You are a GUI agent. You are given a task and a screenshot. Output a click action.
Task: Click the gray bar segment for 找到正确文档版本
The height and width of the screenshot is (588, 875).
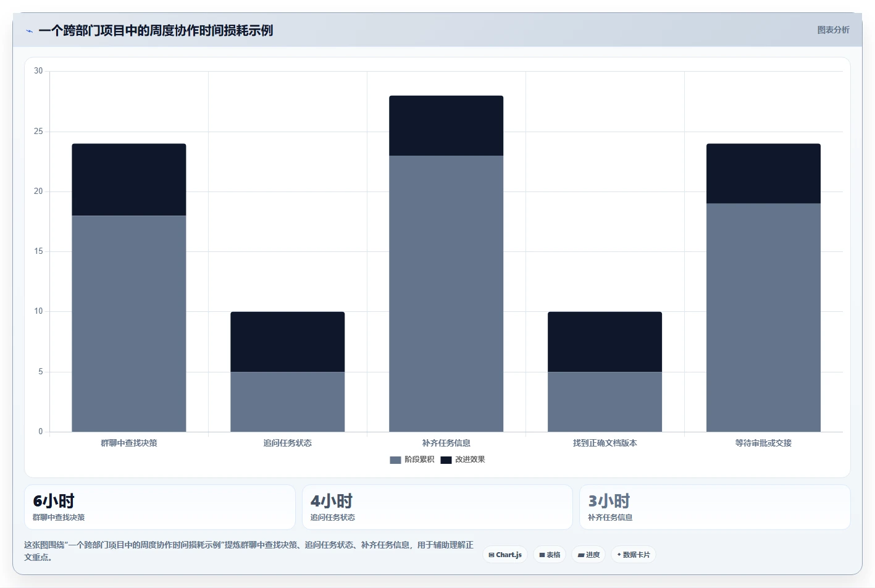pos(605,401)
